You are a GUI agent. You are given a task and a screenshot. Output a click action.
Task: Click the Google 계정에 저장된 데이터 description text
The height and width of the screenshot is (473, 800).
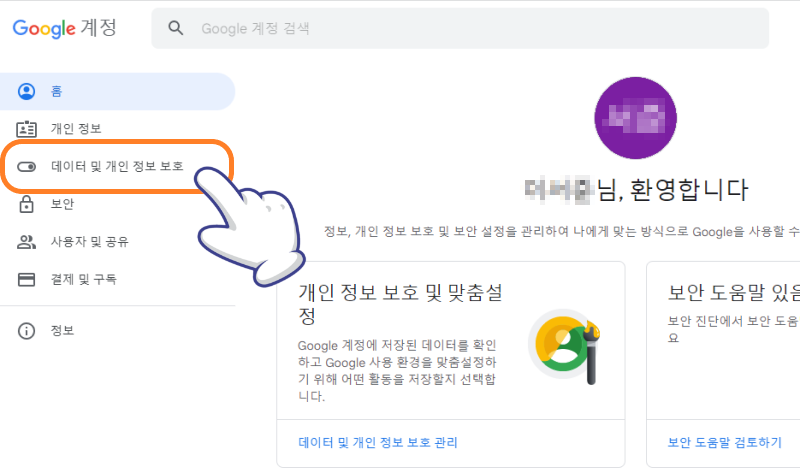click(397, 370)
